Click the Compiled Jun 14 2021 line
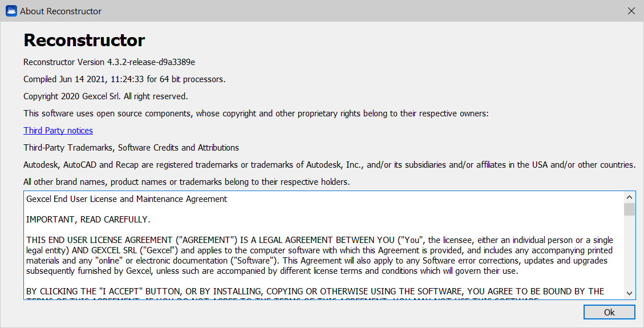 coord(124,79)
